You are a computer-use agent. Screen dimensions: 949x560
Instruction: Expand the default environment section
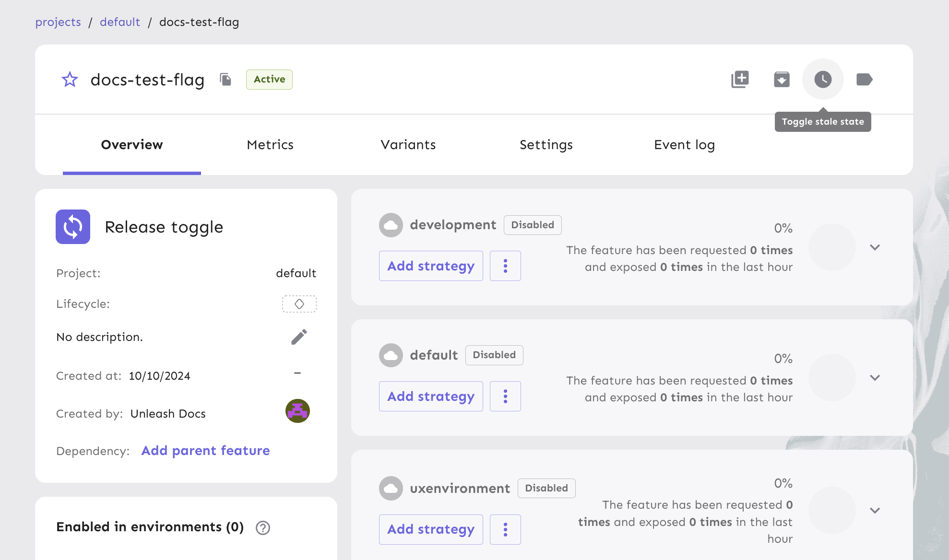(875, 378)
